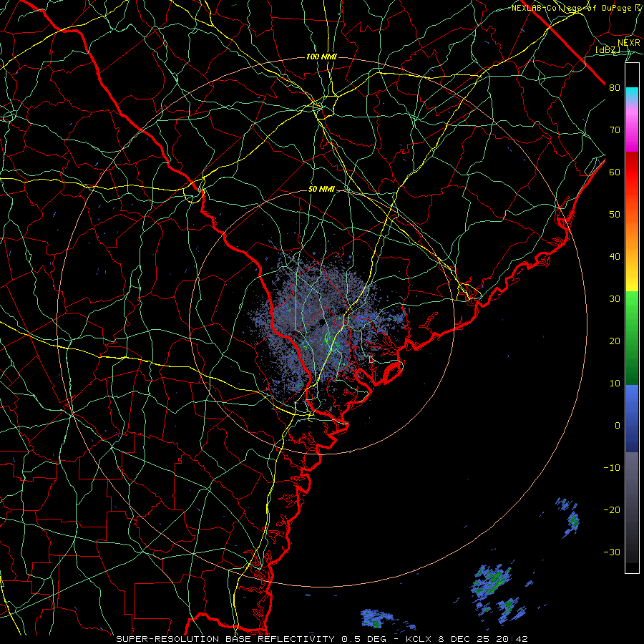Screen dimensions: 644x644
Task: Click the -30 value on the dBZ scale
Action: point(612,552)
